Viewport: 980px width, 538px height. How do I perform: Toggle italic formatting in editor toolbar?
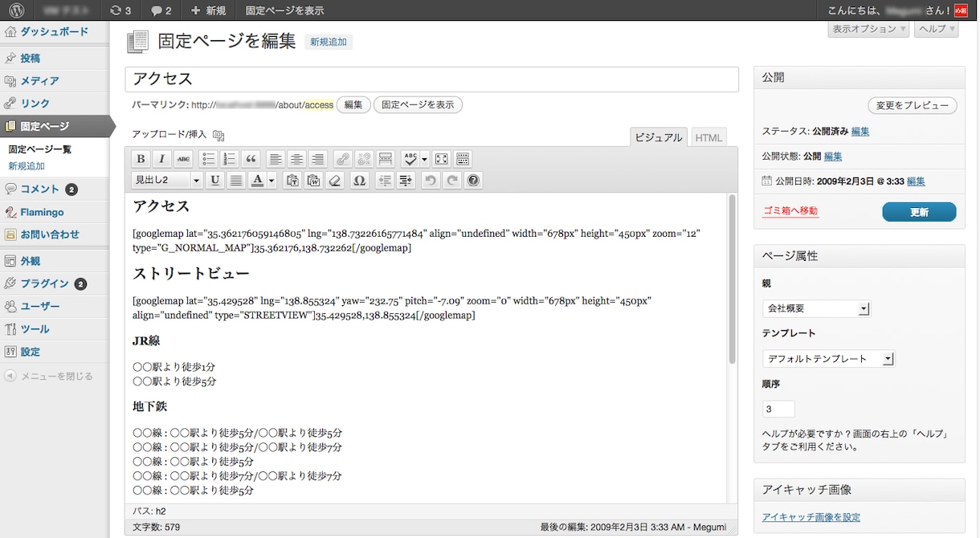pos(162,159)
